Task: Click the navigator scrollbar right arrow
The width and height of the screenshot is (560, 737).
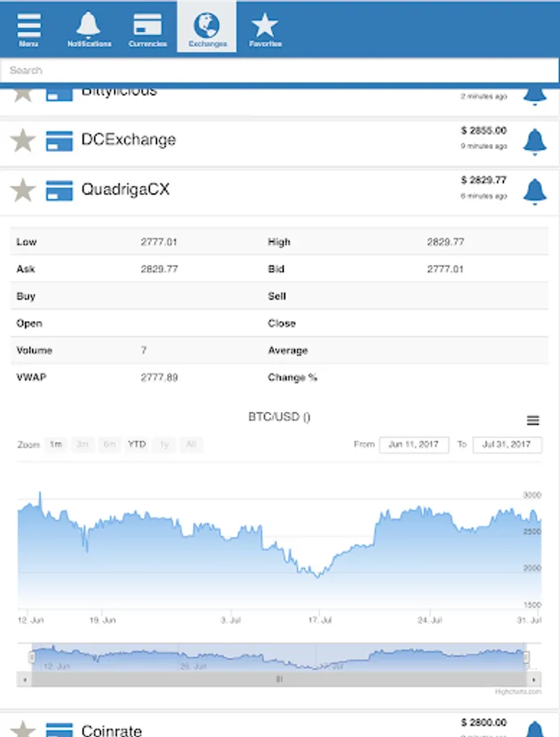Action: (x=534, y=679)
